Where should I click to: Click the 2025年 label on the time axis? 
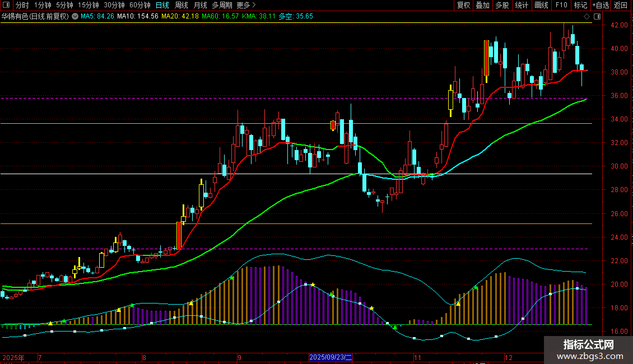coord(13,357)
